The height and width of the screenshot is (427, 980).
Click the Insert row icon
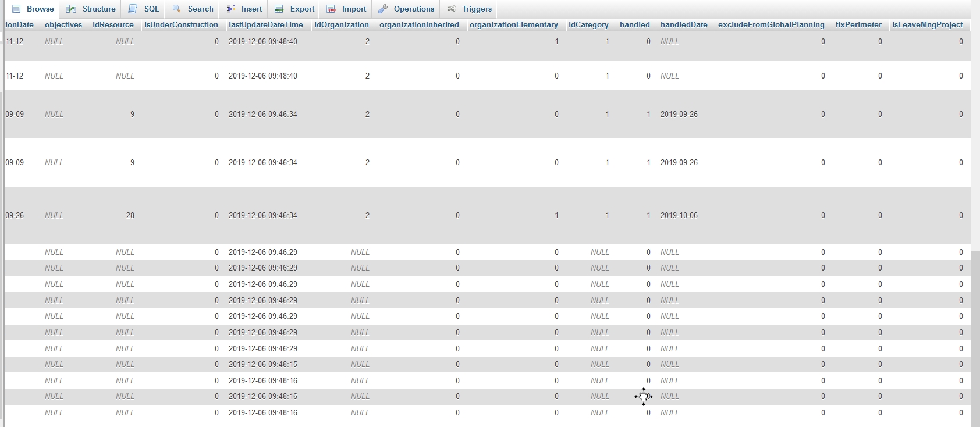point(231,9)
